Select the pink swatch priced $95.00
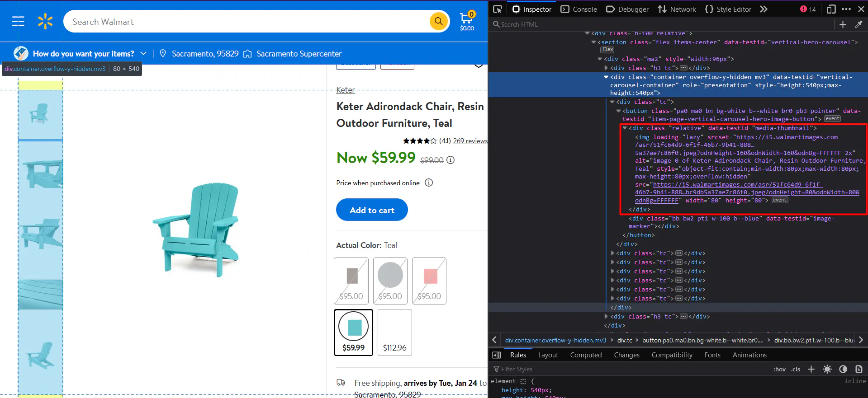This screenshot has width=868, height=398. point(429,281)
